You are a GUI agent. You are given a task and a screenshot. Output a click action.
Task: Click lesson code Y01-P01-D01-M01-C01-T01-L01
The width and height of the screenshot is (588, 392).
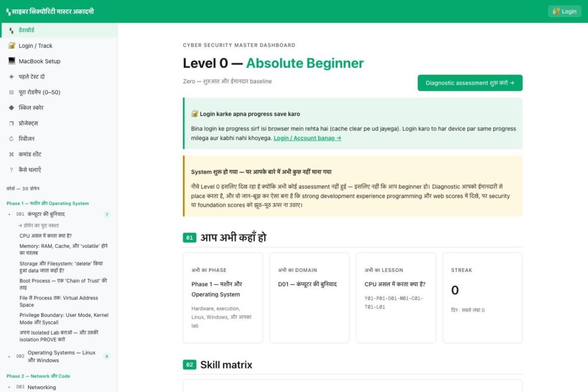coord(394,302)
